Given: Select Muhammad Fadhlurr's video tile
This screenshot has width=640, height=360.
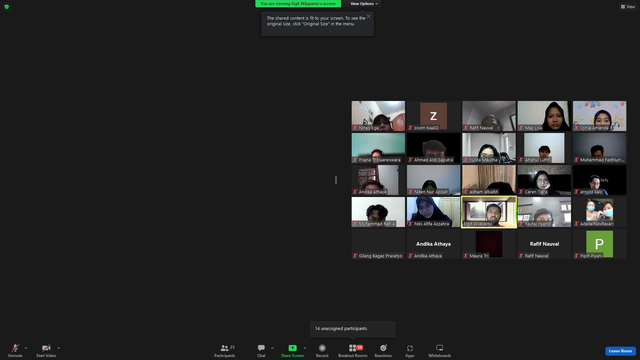Looking at the screenshot, I should tap(599, 148).
